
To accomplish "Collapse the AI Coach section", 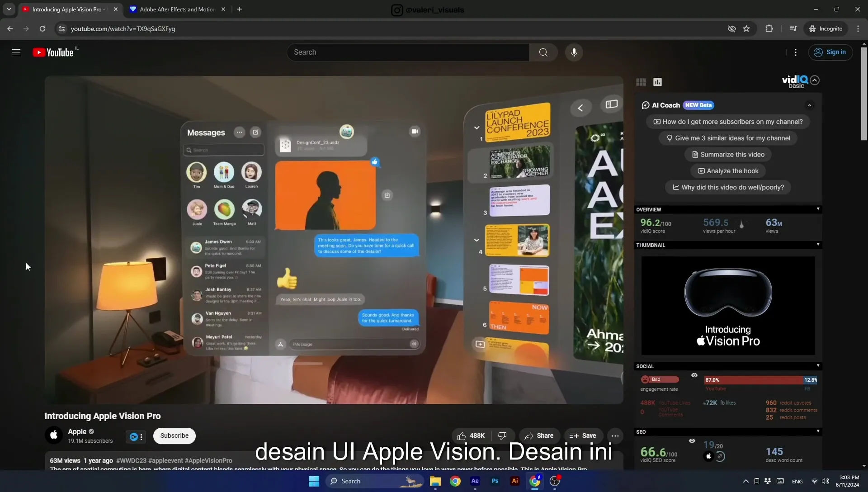I will coord(810,105).
